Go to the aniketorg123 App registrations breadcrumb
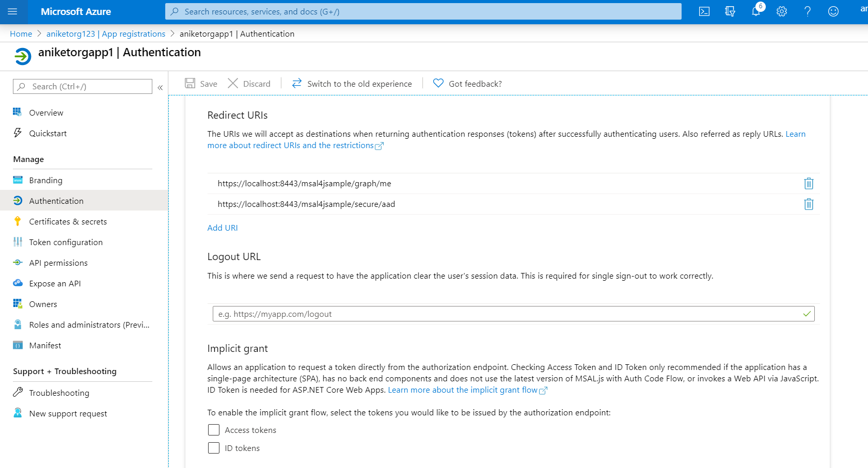Viewport: 868px width, 468px height. click(106, 34)
